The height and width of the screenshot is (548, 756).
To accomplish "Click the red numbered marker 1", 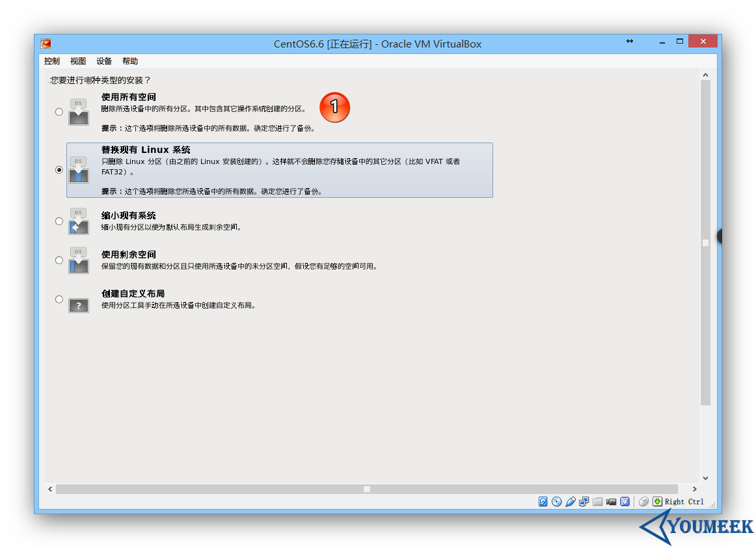I will coord(334,107).
